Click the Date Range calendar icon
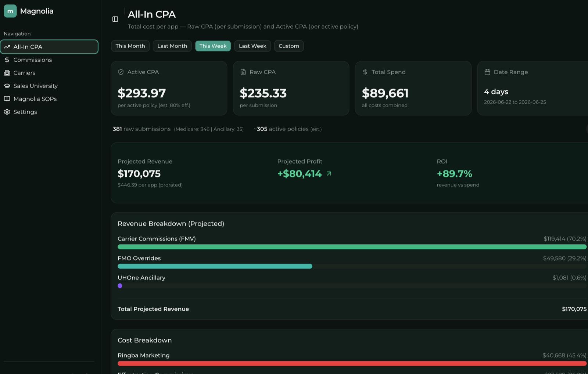 [x=487, y=72]
